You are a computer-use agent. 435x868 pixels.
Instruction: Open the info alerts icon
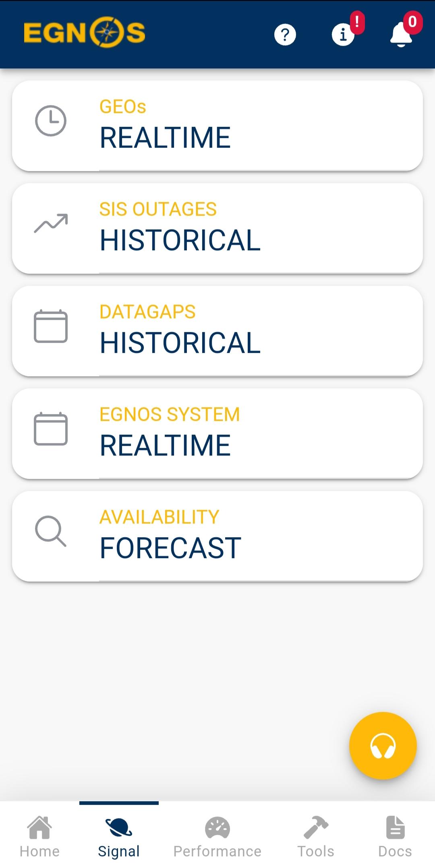tap(343, 35)
